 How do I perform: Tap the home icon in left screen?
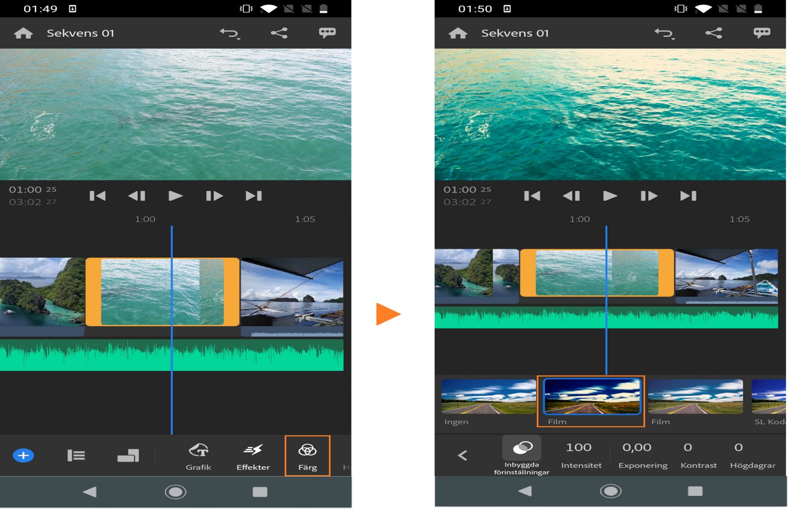point(23,33)
